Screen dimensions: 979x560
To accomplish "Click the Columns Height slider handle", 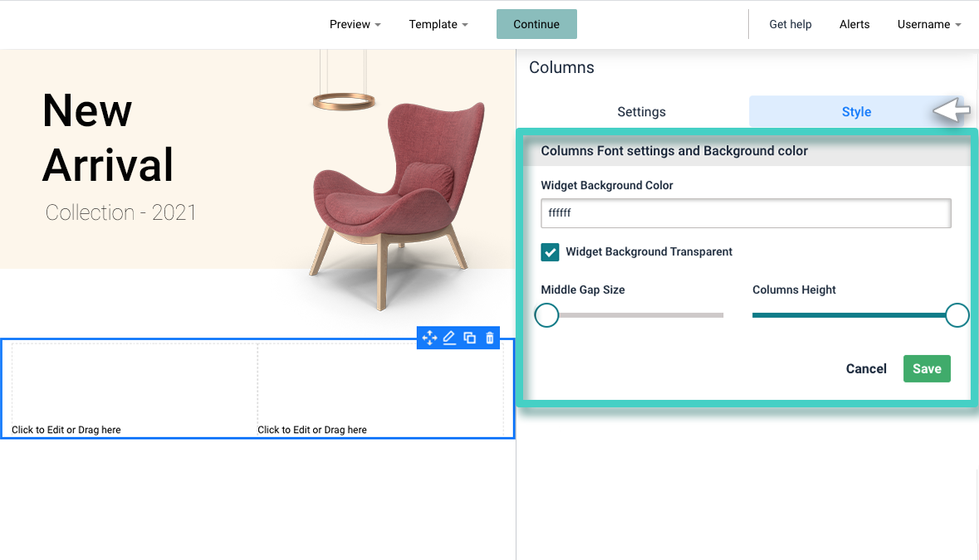I will point(957,315).
